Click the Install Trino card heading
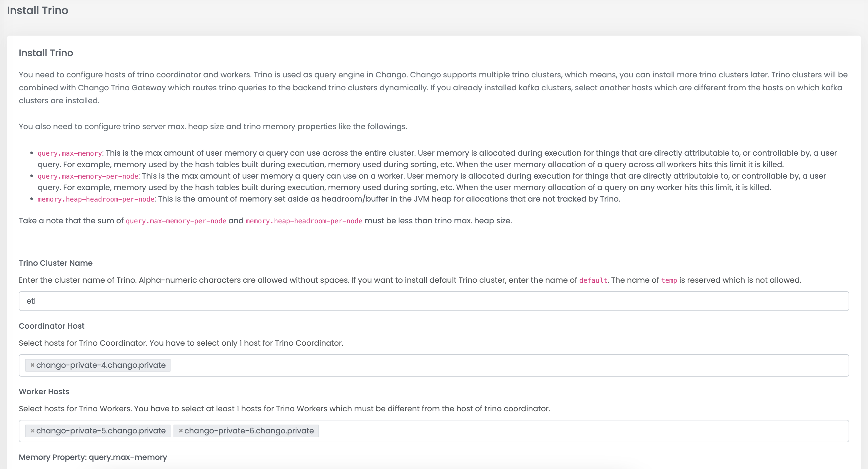The height and width of the screenshot is (469, 868). (46, 53)
